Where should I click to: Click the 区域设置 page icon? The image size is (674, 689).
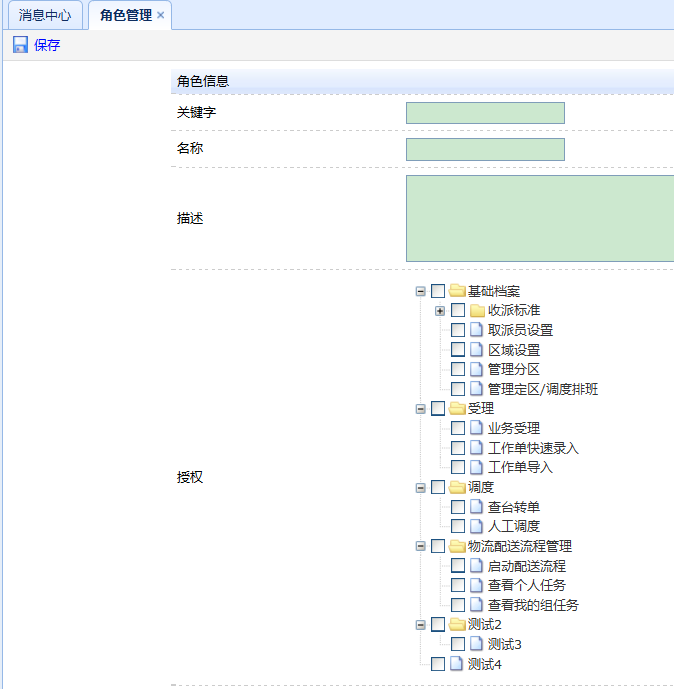[x=476, y=349]
